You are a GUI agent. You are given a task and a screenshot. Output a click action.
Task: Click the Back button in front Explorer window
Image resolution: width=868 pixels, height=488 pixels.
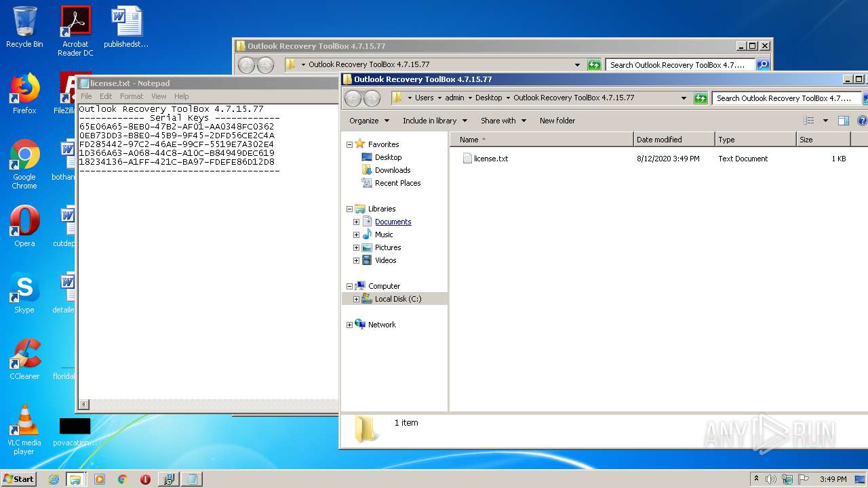tap(353, 98)
